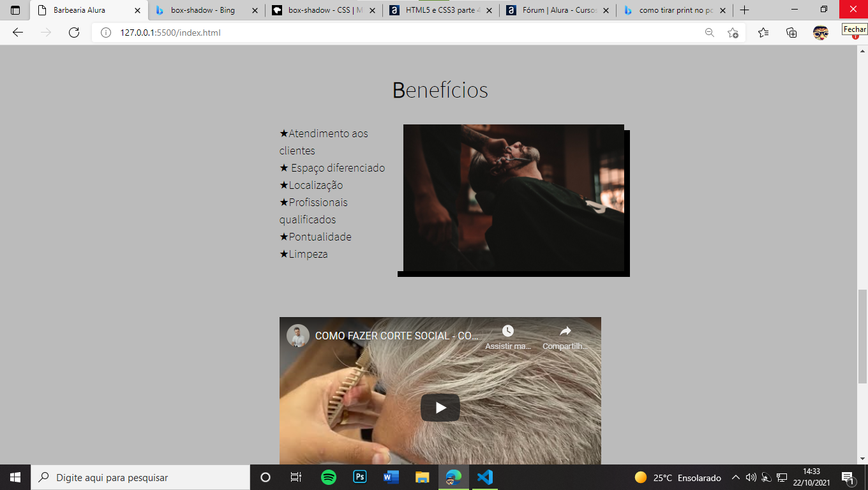
Task: Open the YouTube channel avatar
Action: (298, 336)
